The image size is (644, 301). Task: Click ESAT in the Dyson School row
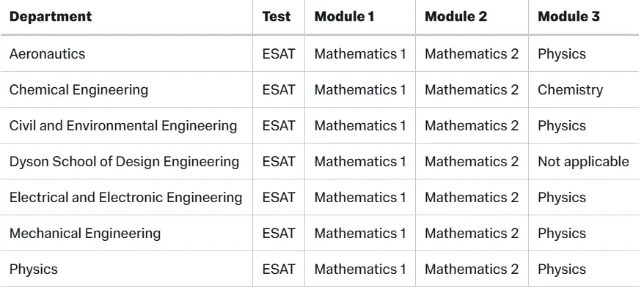tap(279, 162)
